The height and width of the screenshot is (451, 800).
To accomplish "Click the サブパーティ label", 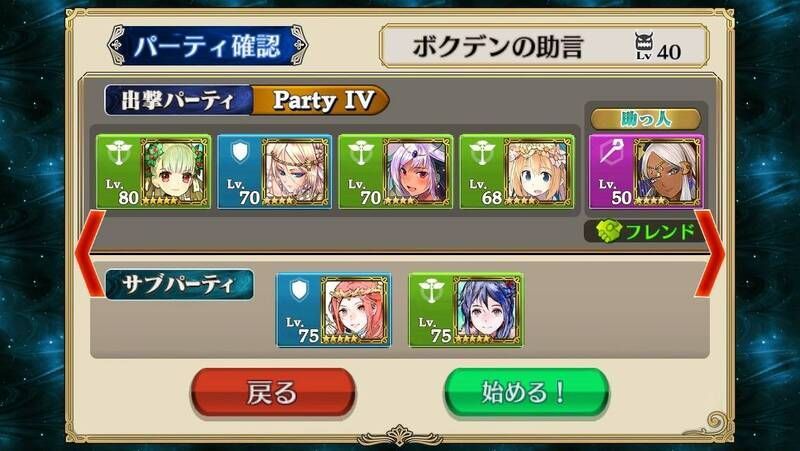I will (x=179, y=285).
